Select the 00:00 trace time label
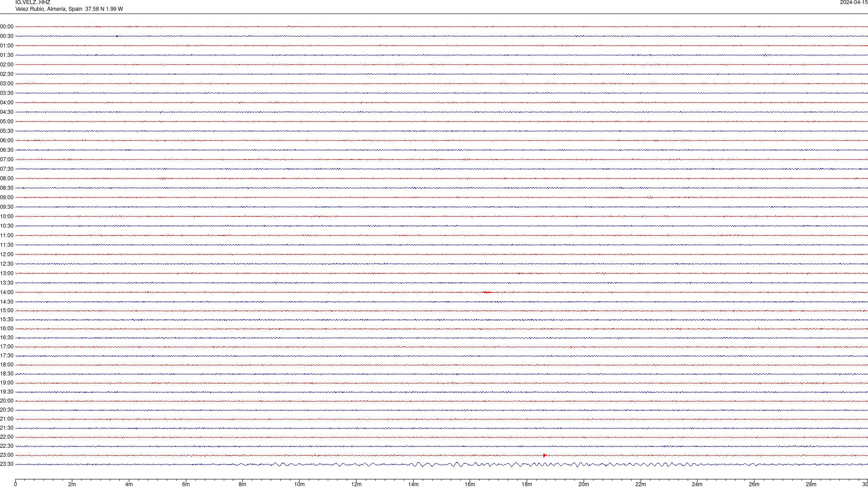 click(7, 27)
